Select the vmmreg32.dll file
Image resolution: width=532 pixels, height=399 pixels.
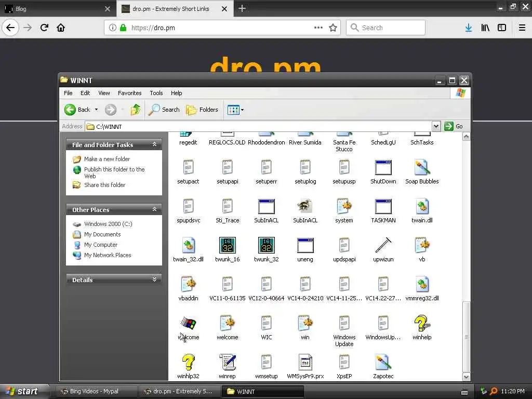[422, 284]
